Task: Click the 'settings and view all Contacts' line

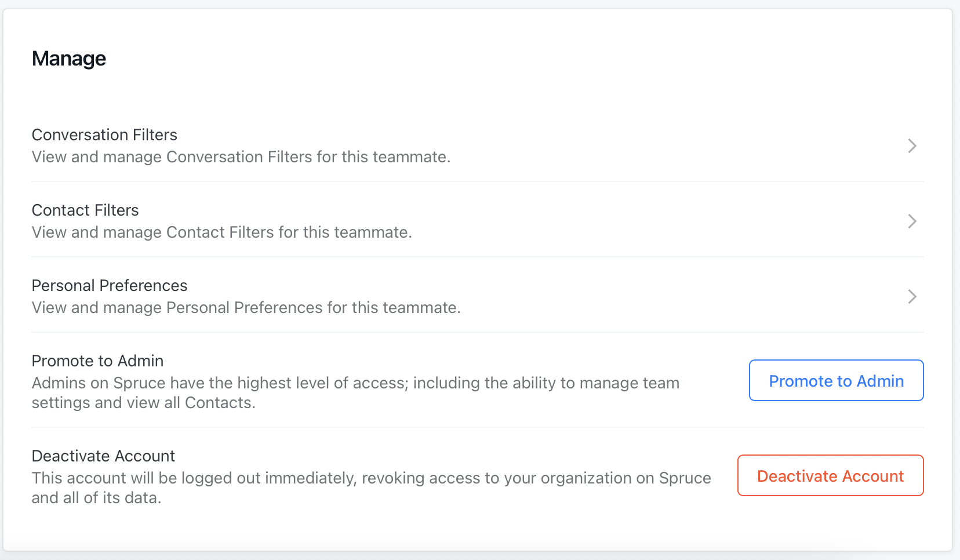Action: [144, 402]
